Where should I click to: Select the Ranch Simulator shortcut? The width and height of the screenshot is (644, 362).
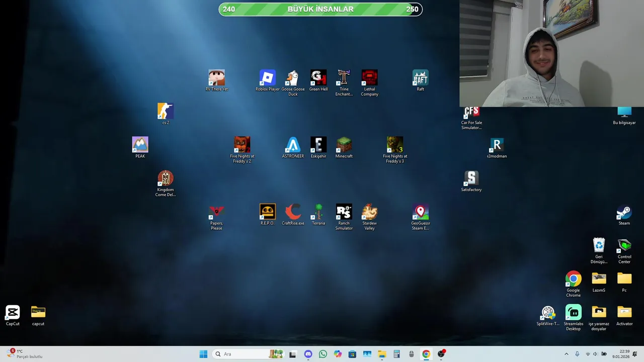click(344, 217)
